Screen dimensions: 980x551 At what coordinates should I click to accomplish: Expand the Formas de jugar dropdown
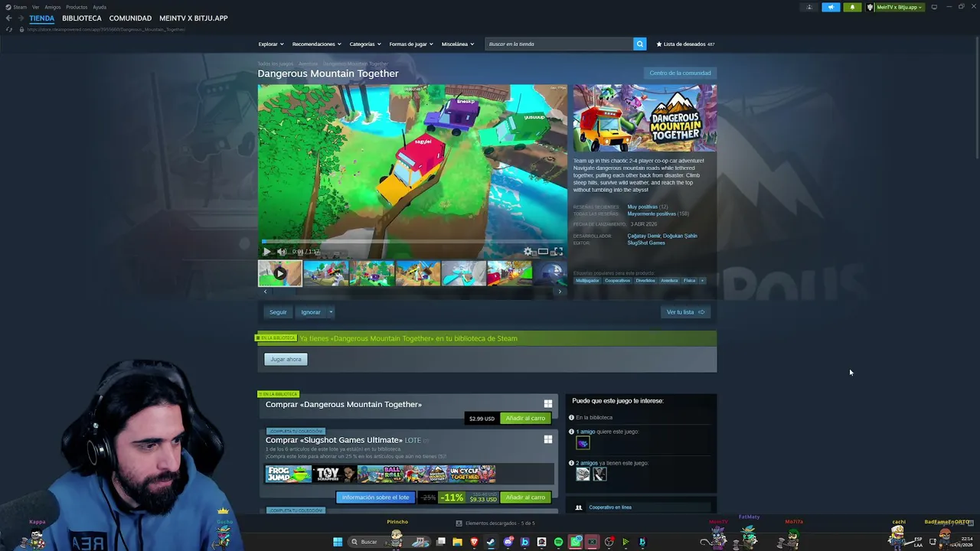pos(411,44)
